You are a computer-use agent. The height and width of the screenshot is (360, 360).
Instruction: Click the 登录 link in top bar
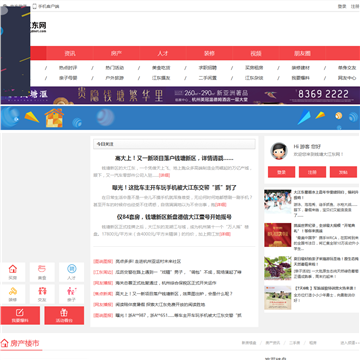coord(342,6)
